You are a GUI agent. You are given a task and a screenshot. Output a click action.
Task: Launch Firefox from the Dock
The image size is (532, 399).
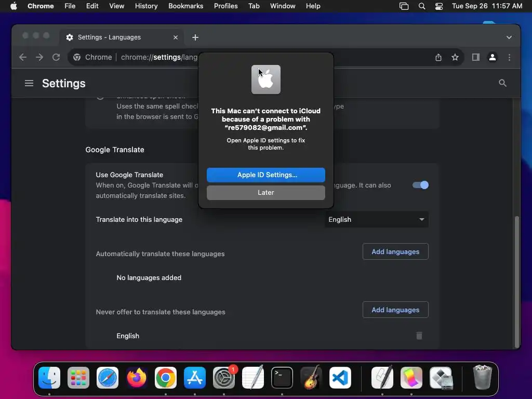137,378
